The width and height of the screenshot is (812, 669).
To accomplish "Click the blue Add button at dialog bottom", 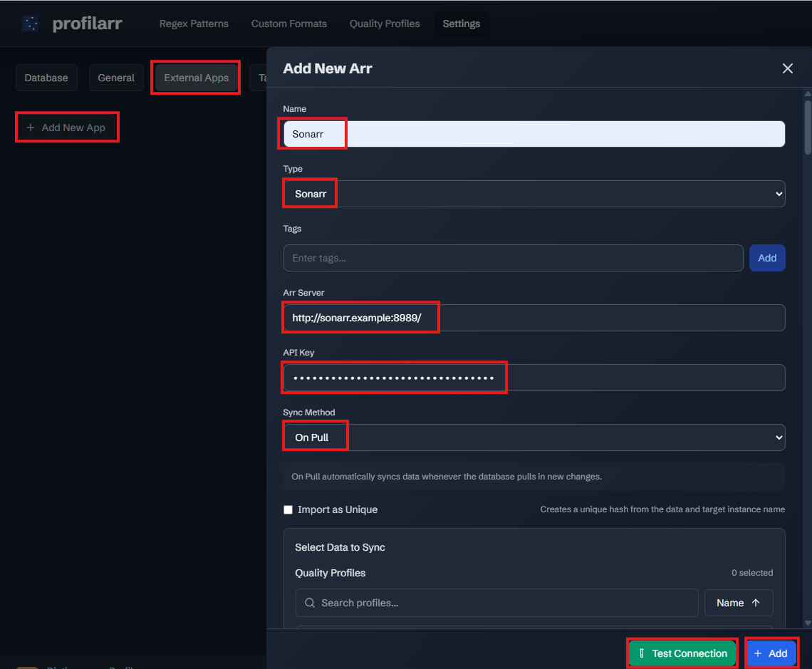I will [x=771, y=653].
